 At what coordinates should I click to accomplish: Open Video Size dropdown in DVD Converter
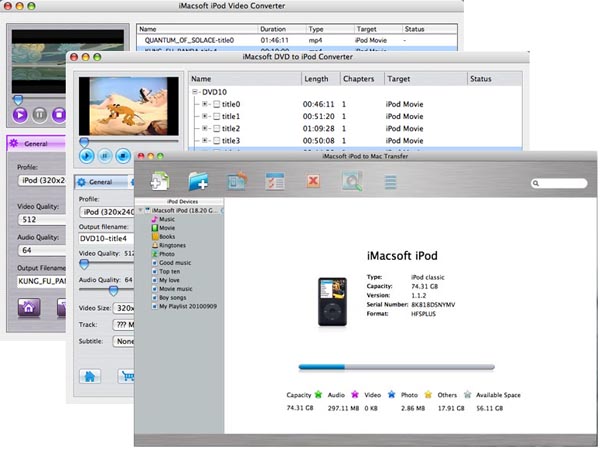[x=124, y=308]
